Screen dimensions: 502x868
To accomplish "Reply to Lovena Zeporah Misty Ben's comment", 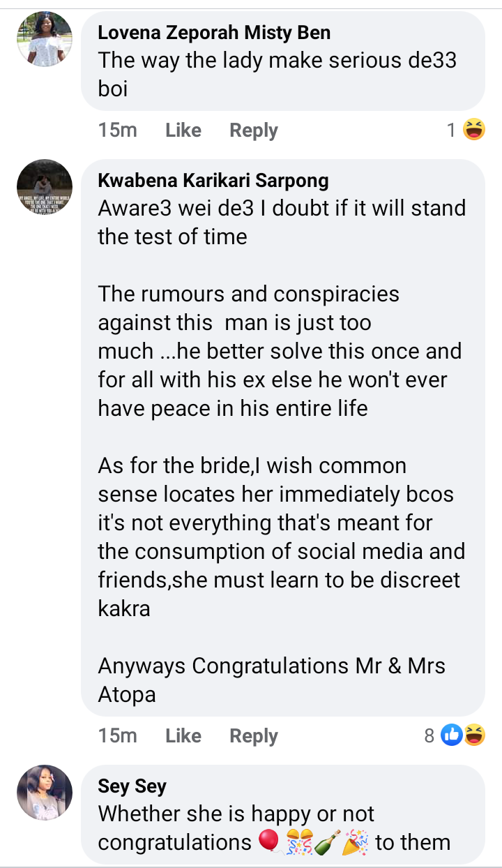I will 254,130.
